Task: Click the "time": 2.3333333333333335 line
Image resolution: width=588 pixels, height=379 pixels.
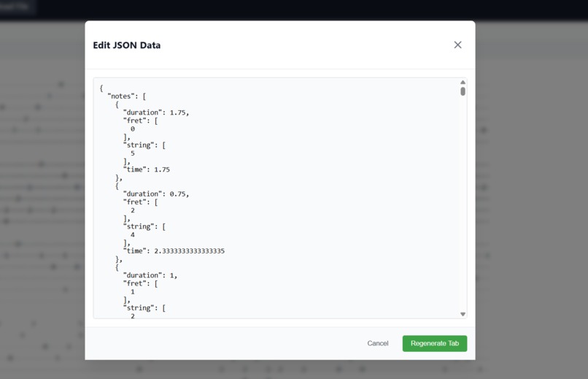Action: click(x=174, y=251)
